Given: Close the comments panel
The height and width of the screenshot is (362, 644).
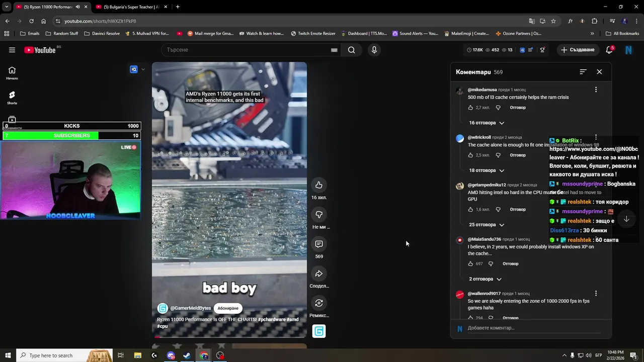Looking at the screenshot, I should tap(599, 72).
